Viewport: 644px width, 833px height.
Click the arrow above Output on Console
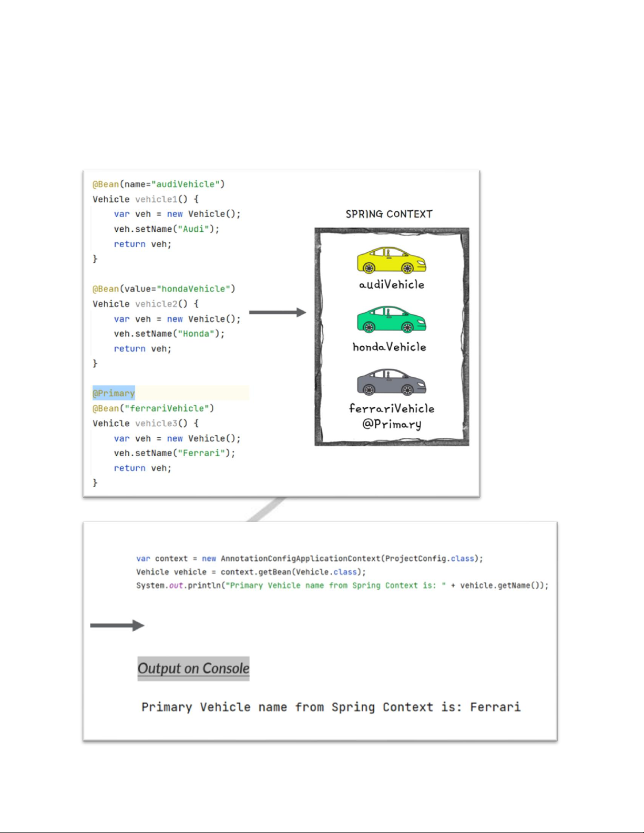[117, 625]
